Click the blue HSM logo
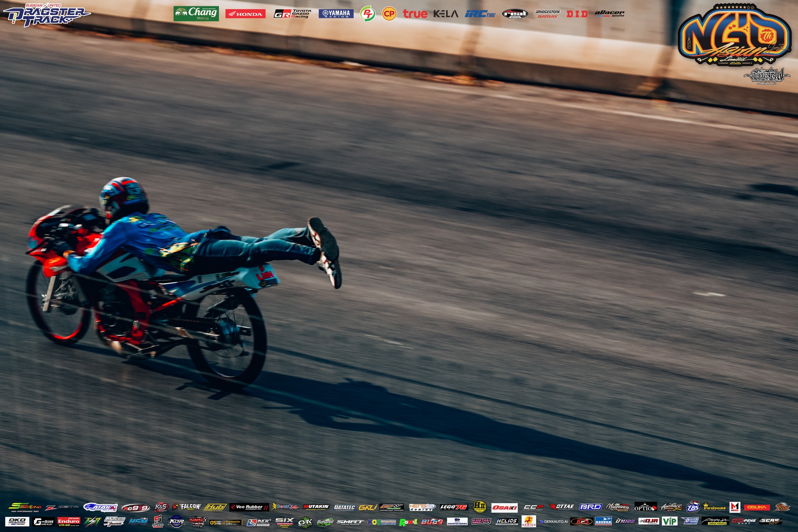The height and width of the screenshot is (532, 798). [x=138, y=521]
